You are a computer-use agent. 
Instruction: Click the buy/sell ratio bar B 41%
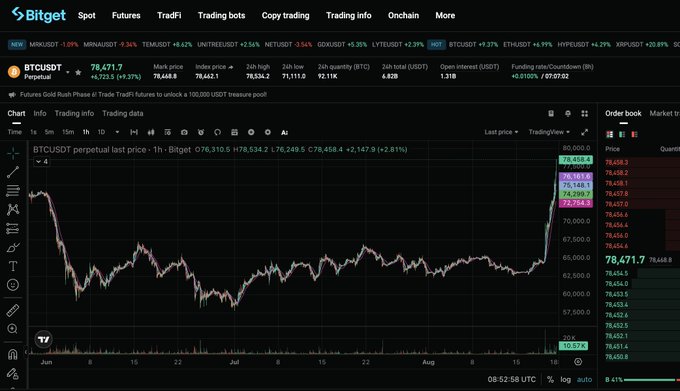click(x=642, y=380)
